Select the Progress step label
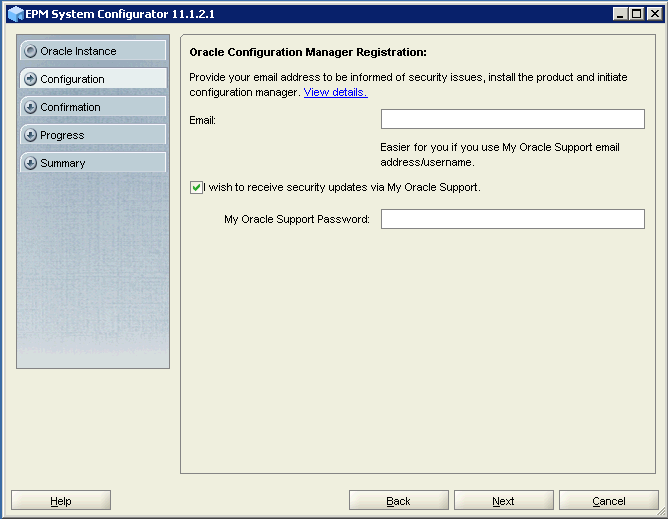 click(62, 136)
